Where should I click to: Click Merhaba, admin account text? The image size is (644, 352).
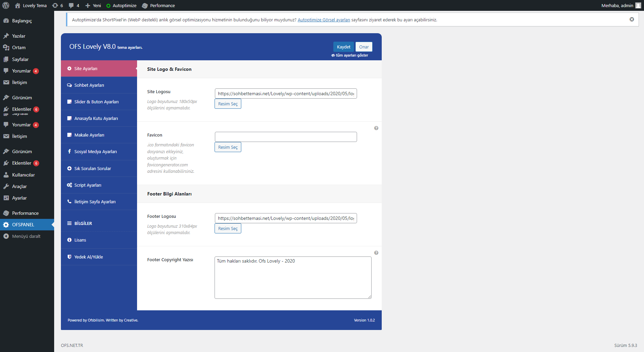617,5
